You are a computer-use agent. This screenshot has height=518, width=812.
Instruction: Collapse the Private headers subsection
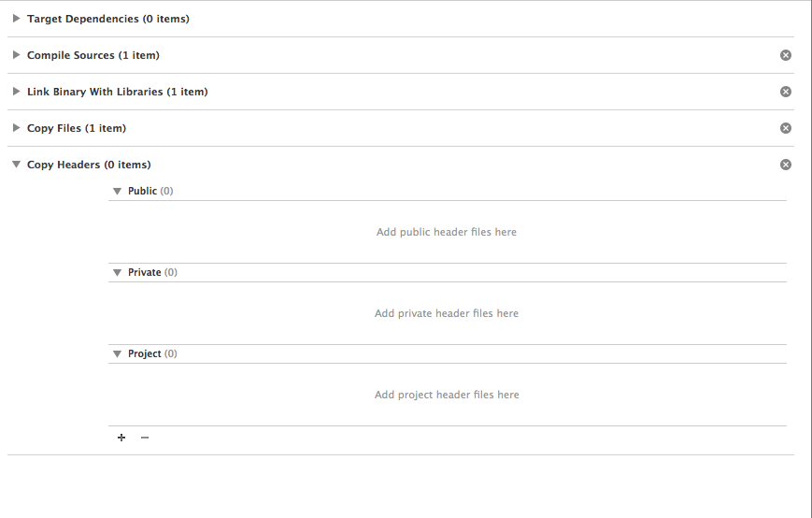(x=118, y=272)
